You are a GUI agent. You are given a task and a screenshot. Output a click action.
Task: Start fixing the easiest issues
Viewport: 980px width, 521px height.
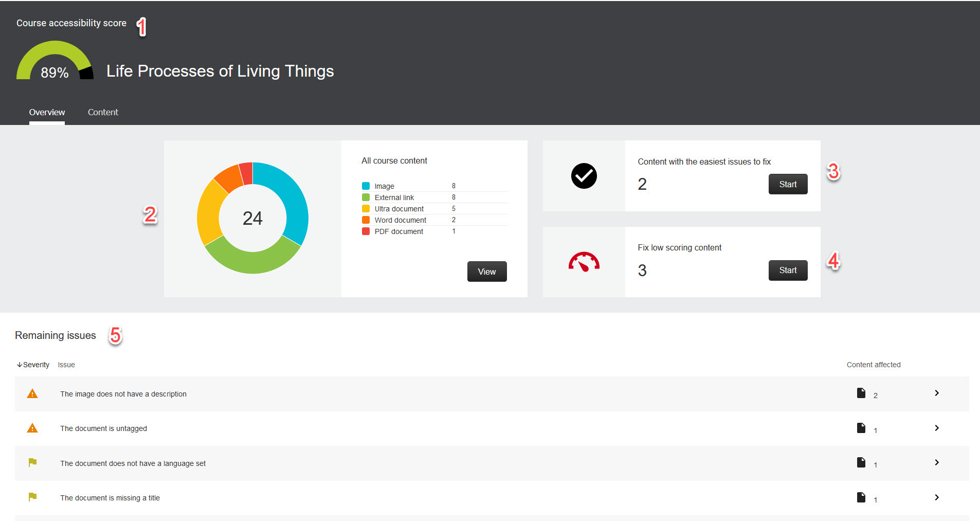(x=788, y=184)
